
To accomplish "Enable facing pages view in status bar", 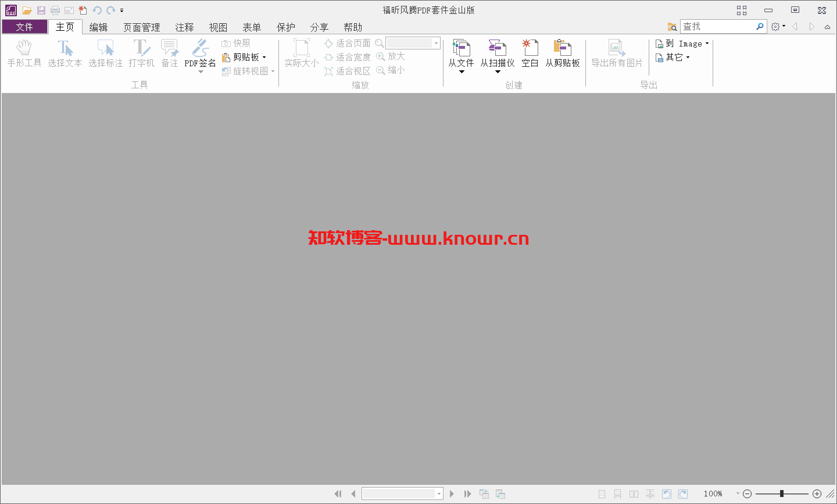I will 634,494.
